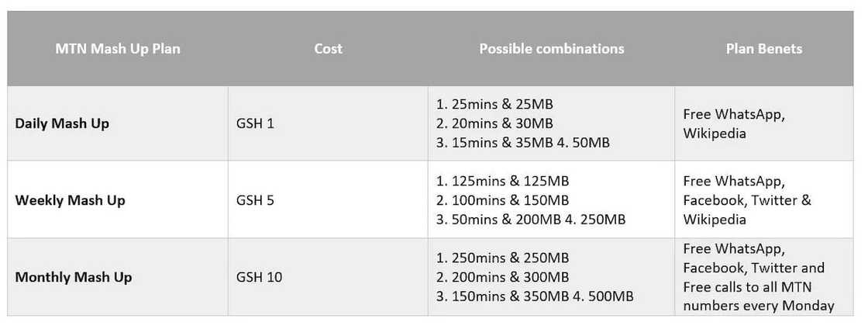Click the MTN Mash Up Plan header

coord(118,48)
